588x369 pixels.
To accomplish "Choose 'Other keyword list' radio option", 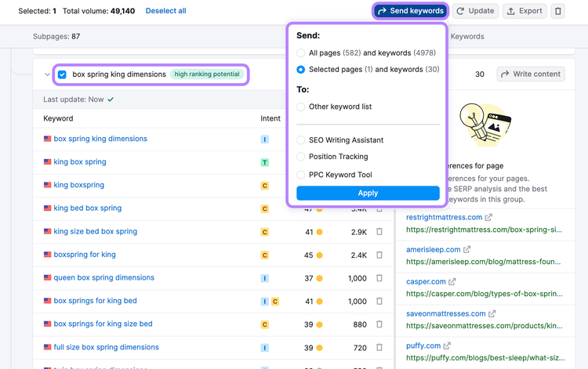I will [301, 107].
